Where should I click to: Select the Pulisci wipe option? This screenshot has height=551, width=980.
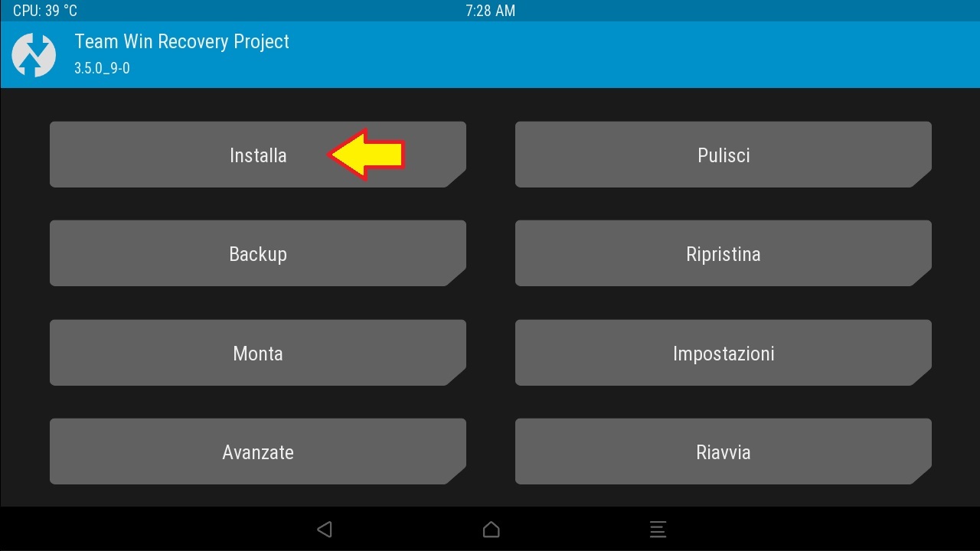click(x=723, y=155)
